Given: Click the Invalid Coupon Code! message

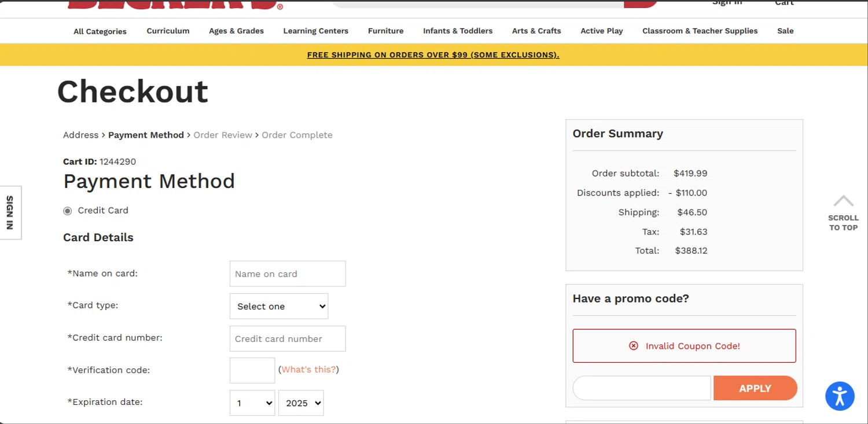Looking at the screenshot, I should point(685,346).
